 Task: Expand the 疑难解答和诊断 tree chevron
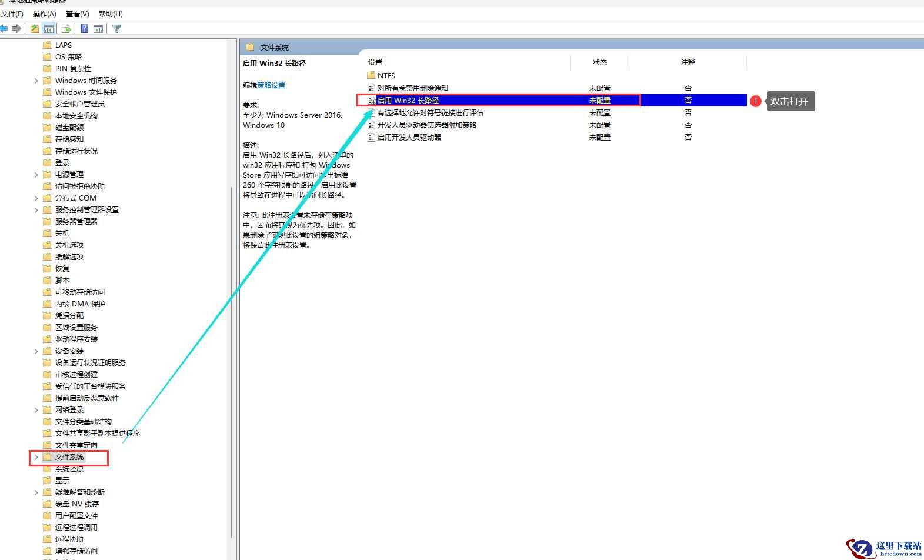click(36, 492)
